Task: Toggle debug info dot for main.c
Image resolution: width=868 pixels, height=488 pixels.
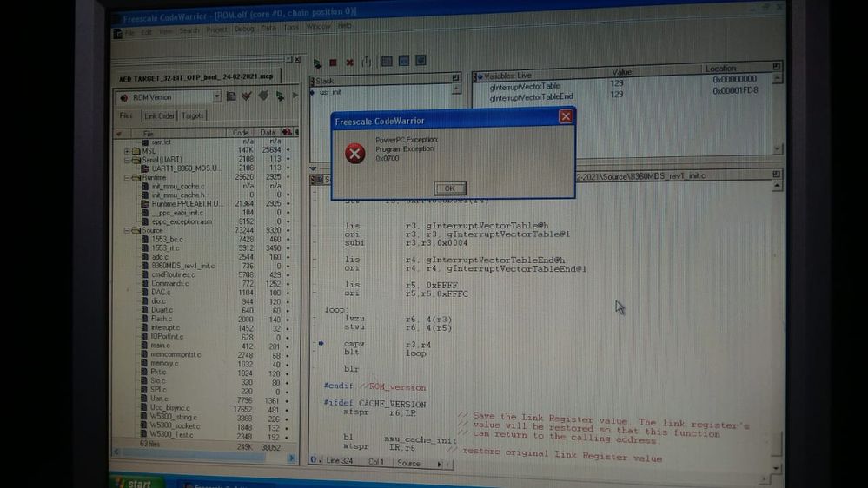Action: click(x=287, y=346)
